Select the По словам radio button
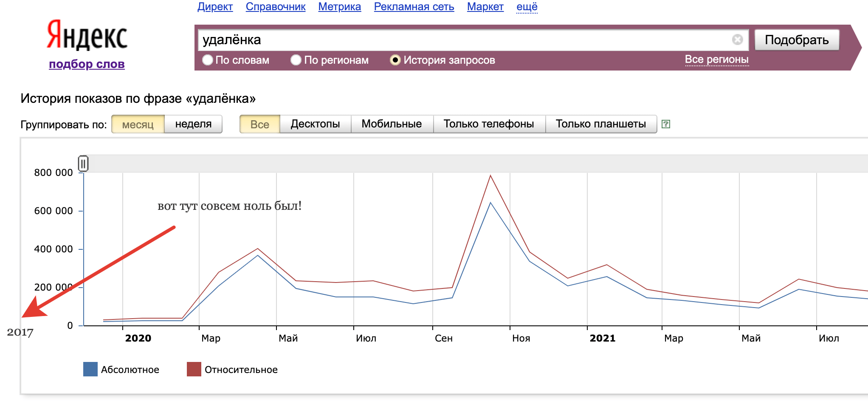This screenshot has height=404, width=868. click(208, 60)
